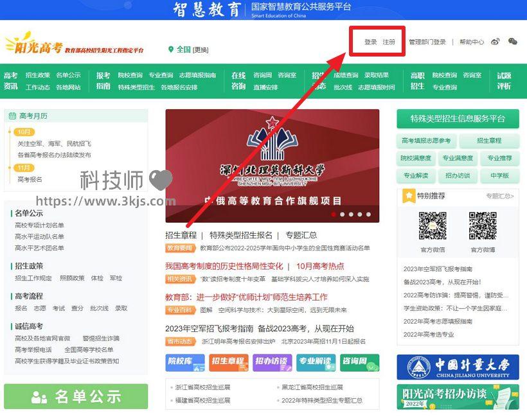Click 特殊类型招生信息服务平台 button

(x=458, y=119)
